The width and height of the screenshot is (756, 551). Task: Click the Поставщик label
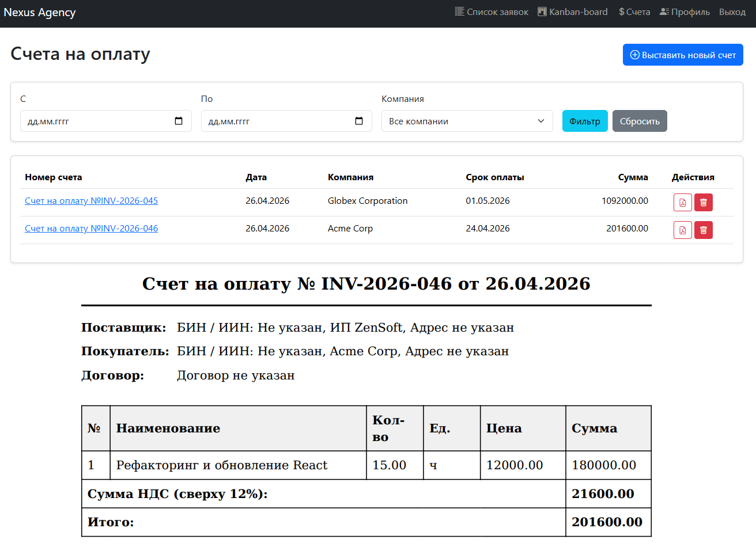(x=124, y=328)
